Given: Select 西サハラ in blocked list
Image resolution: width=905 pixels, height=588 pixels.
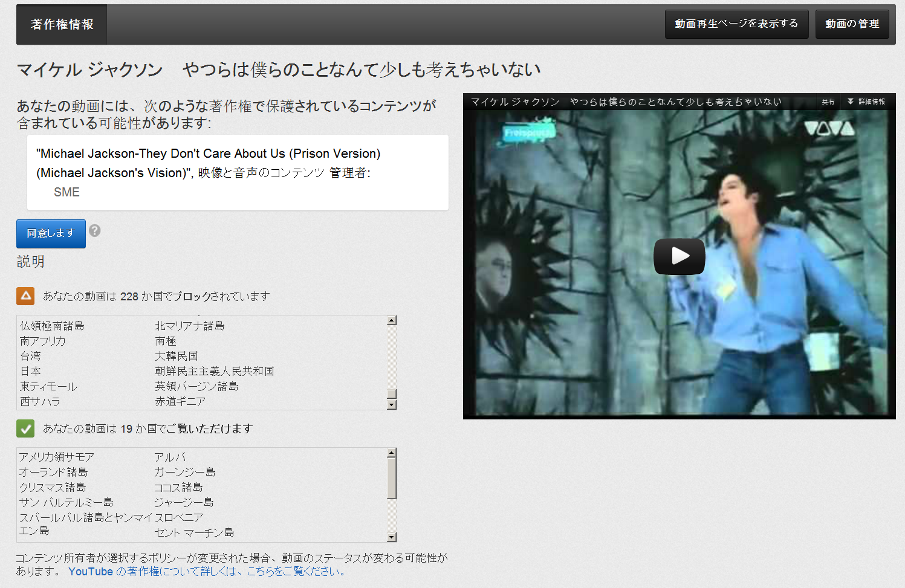Looking at the screenshot, I should [40, 401].
